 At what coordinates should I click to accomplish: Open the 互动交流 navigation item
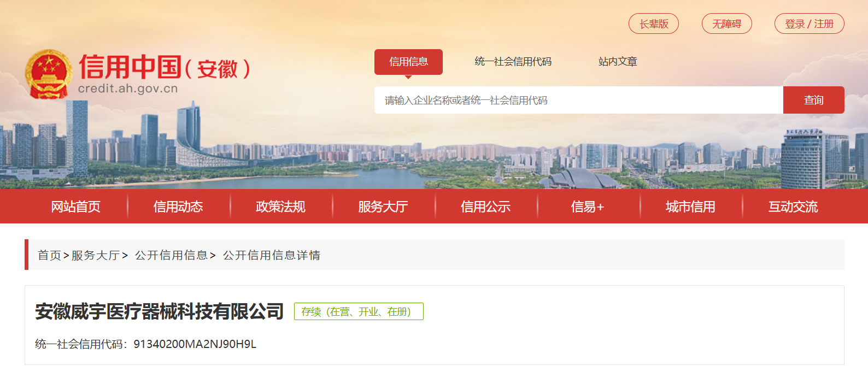pyautogui.click(x=793, y=206)
